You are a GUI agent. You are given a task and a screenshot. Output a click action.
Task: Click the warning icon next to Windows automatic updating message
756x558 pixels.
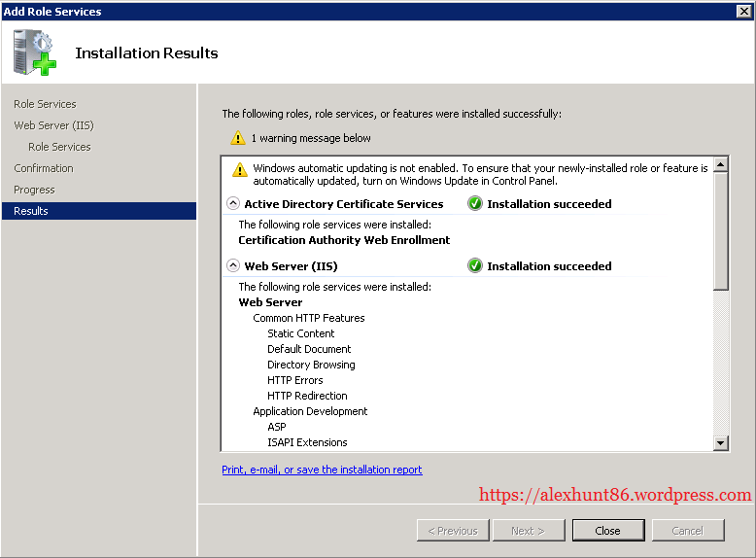[x=239, y=169]
